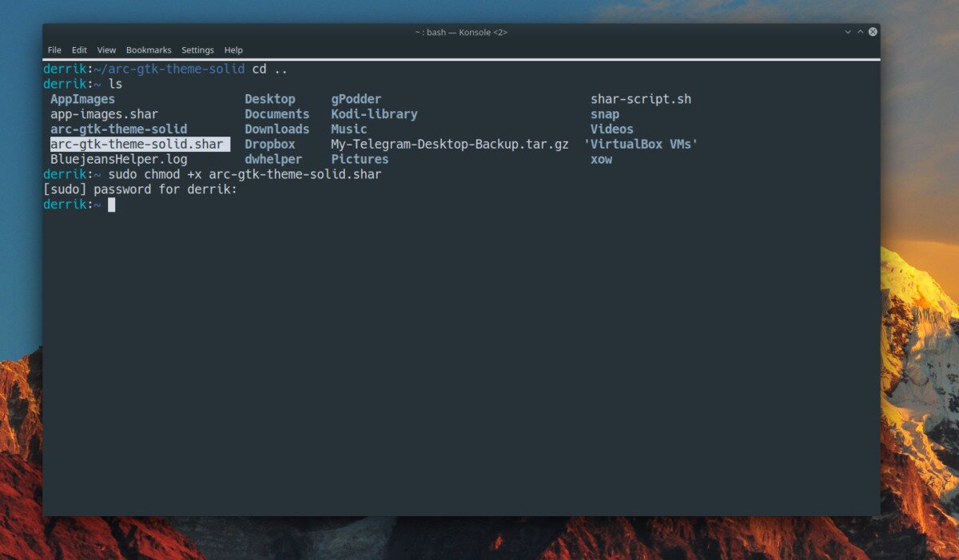Open the Edit menu
Image resolution: width=959 pixels, height=560 pixels.
[x=79, y=50]
